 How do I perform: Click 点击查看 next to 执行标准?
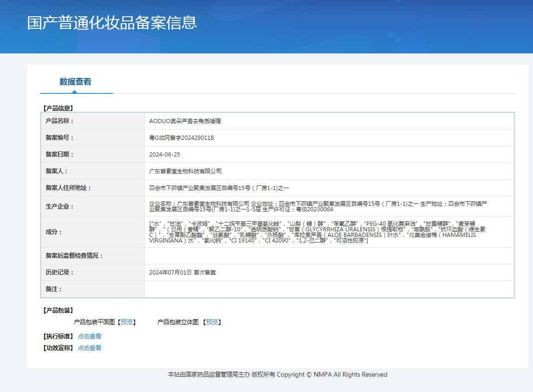(x=90, y=336)
